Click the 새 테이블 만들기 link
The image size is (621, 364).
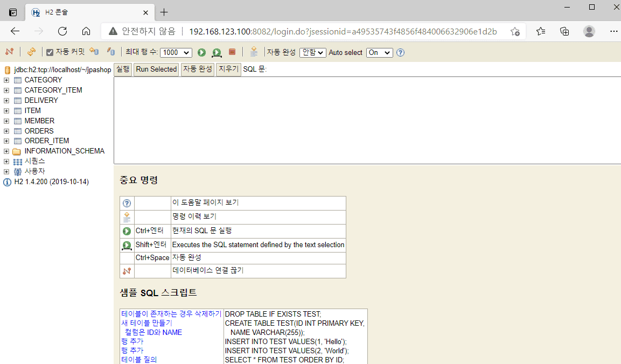[x=146, y=323]
